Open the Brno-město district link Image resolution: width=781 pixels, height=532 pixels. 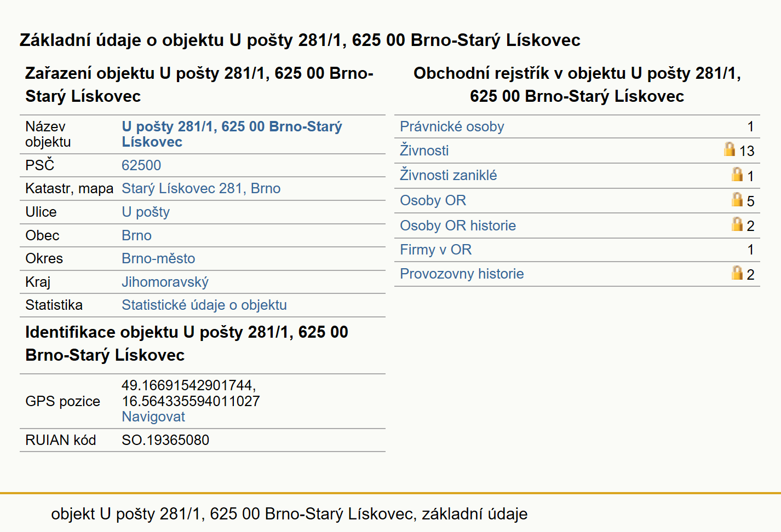[x=158, y=258]
